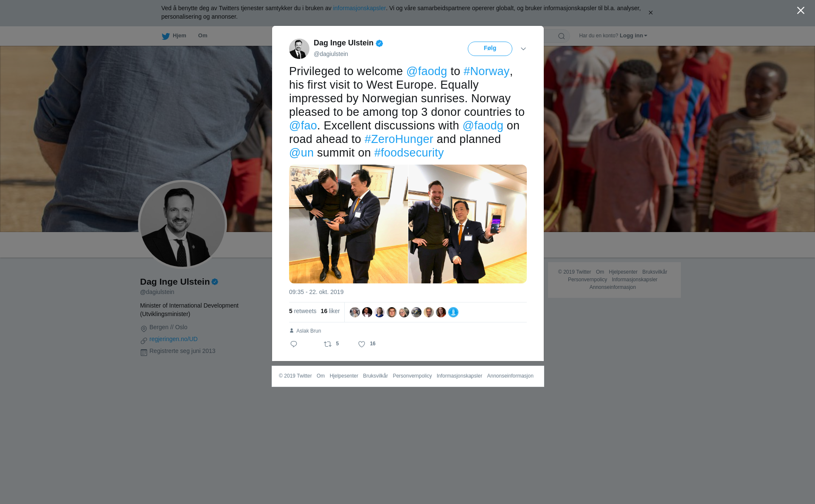The width and height of the screenshot is (815, 504).
Task: Click the Twitter bird Hjem icon
Action: (x=166, y=36)
